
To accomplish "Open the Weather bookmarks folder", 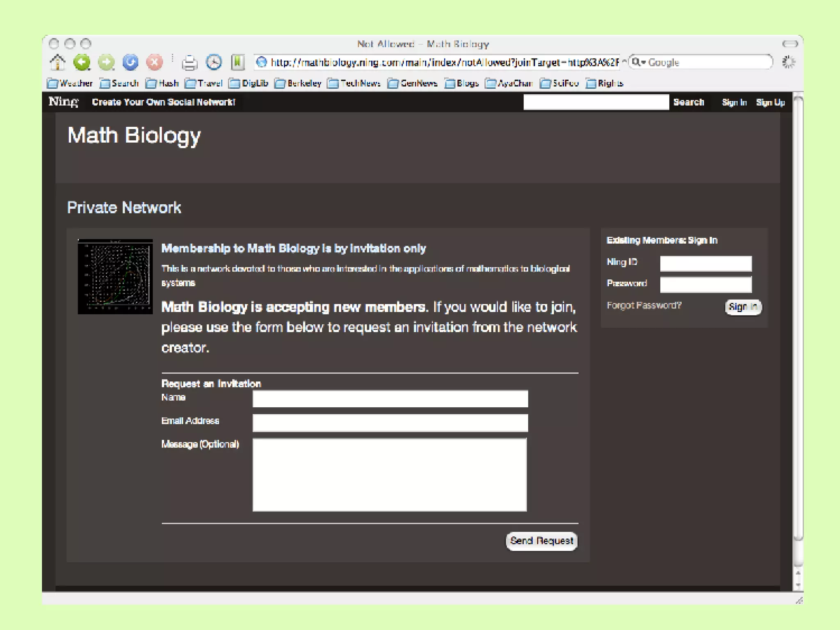I will point(70,83).
